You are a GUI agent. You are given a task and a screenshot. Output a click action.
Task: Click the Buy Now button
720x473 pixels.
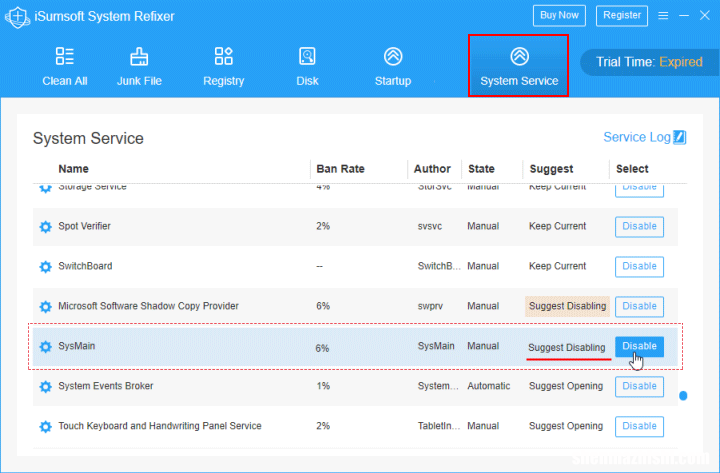559,16
